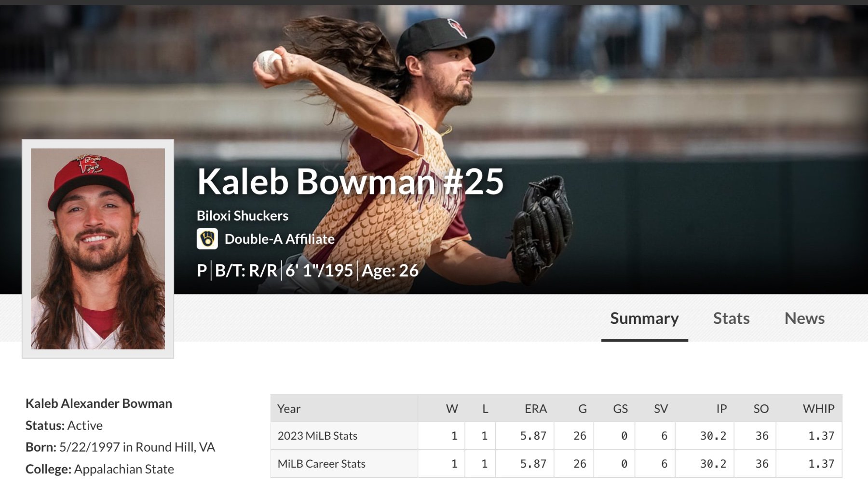Click the IP column header

[721, 409]
